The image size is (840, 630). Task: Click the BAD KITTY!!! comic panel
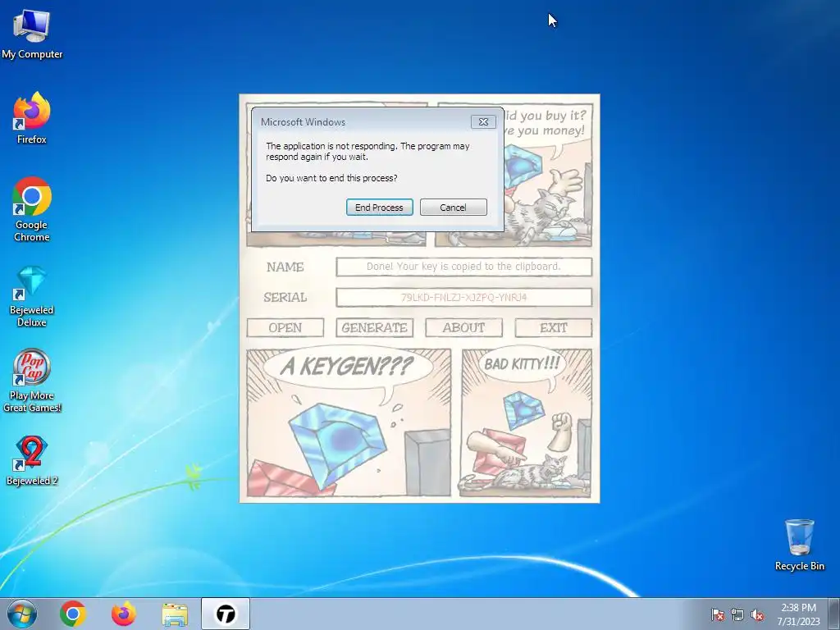[x=527, y=422]
